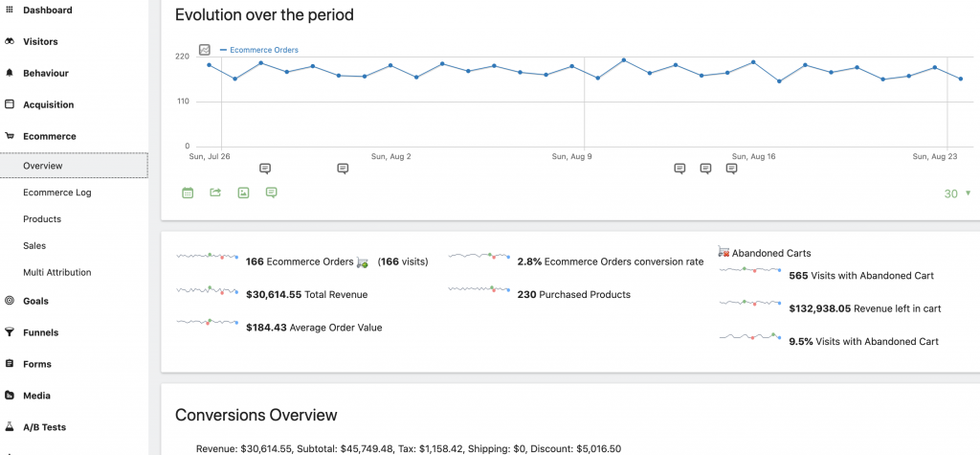Click the sparkline beside Revenue left in cart
This screenshot has width=980, height=455.
750,303
